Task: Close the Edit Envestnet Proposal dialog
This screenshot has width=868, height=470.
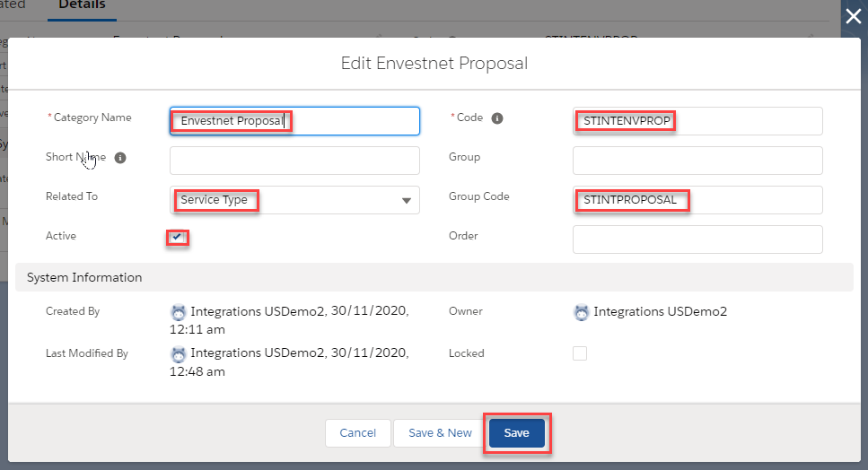Action: pyautogui.click(x=853, y=16)
